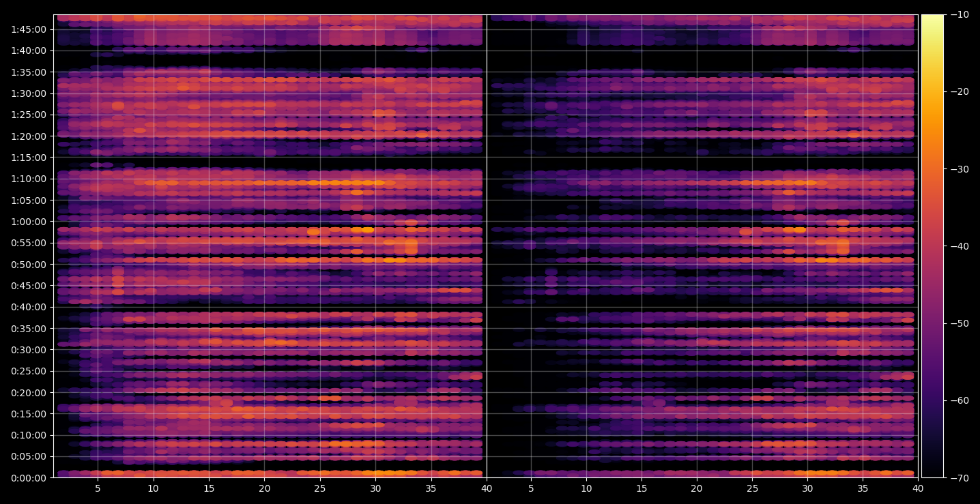Click x-axis label 5 of left heatmap

[x=98, y=488]
